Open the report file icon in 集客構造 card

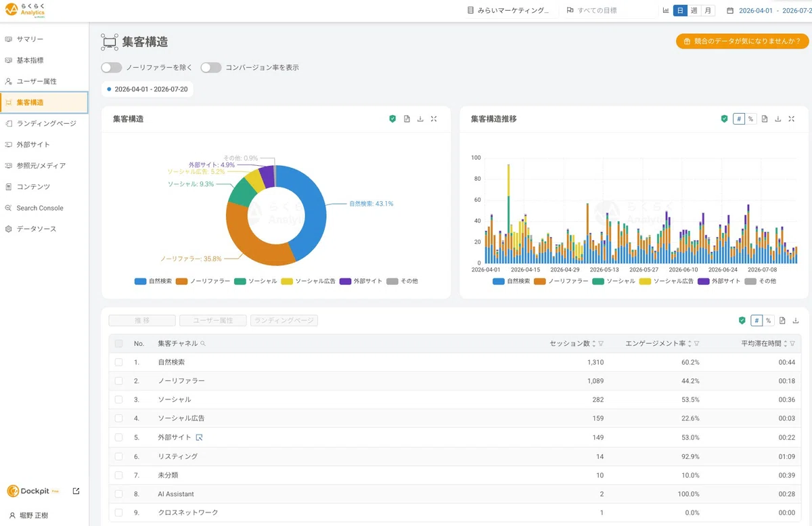pyautogui.click(x=407, y=119)
